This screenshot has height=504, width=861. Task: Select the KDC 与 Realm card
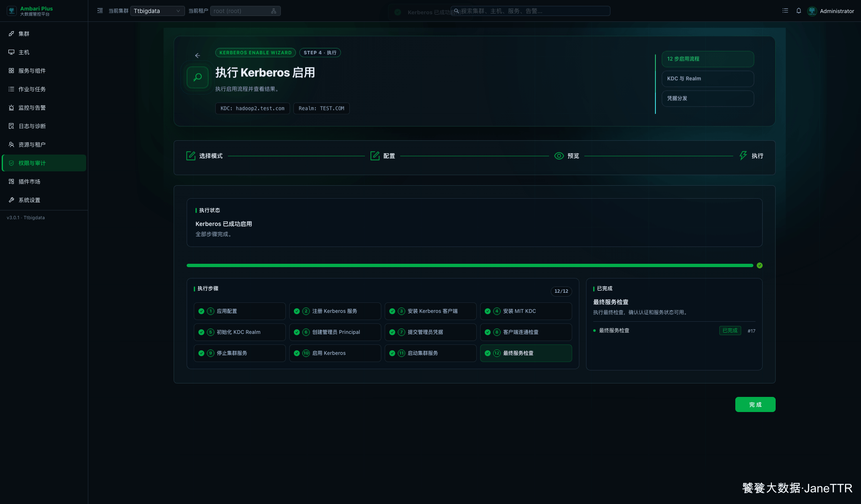[708, 79]
